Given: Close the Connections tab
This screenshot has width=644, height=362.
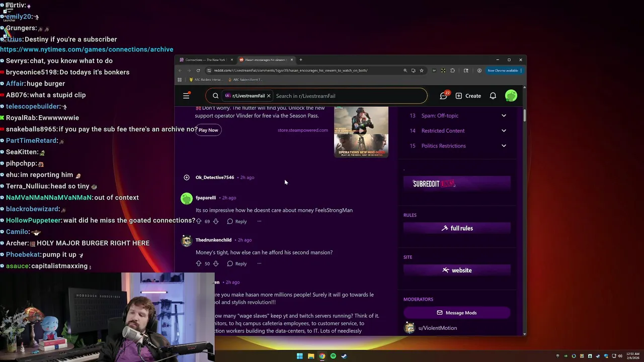Looking at the screenshot, I should (231, 60).
